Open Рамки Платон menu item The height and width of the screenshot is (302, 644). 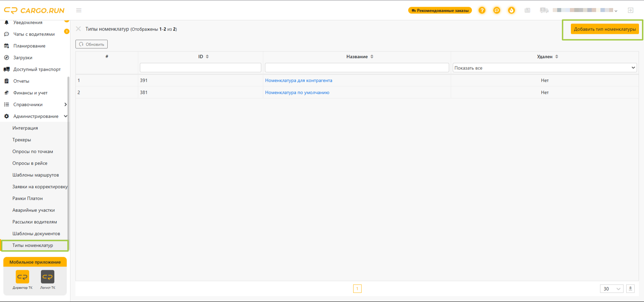[x=28, y=198]
